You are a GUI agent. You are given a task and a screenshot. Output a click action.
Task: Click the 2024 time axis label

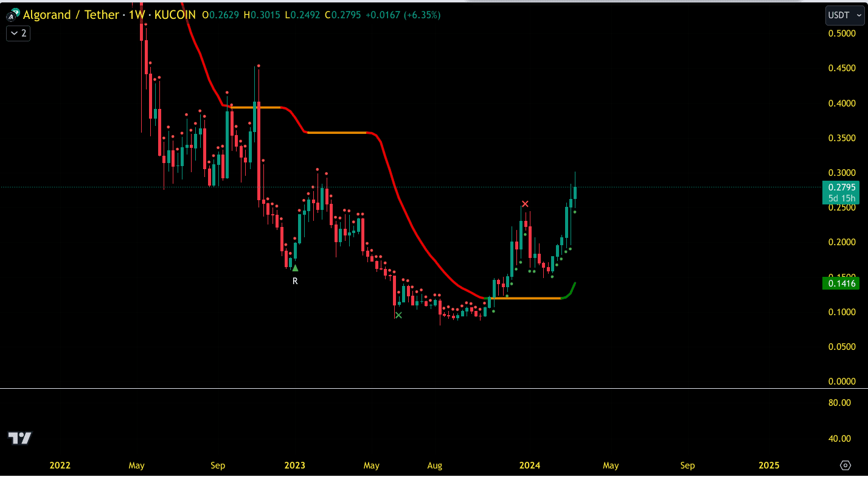click(530, 465)
